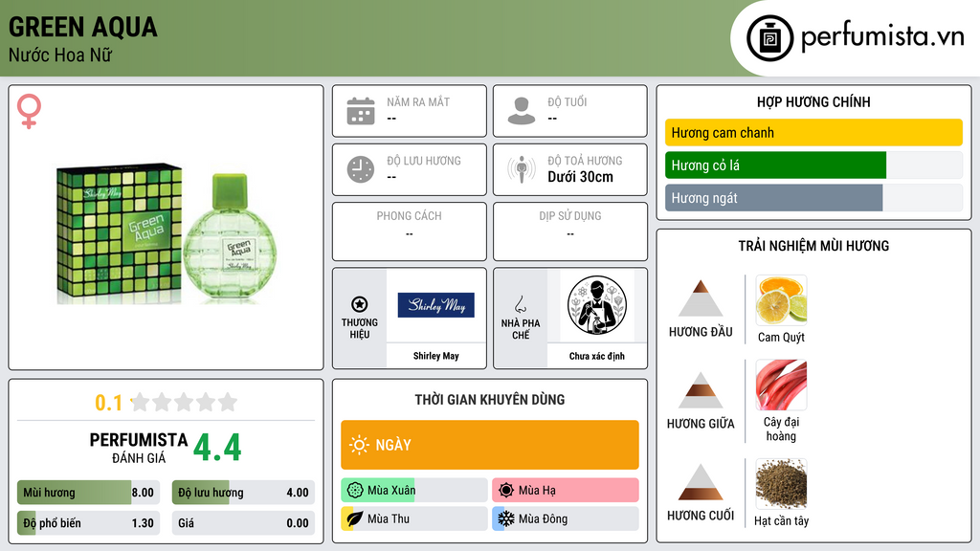This screenshot has width=980, height=551.
Task: Click the snowflake icon beside Mùa Đông
Action: [x=506, y=518]
